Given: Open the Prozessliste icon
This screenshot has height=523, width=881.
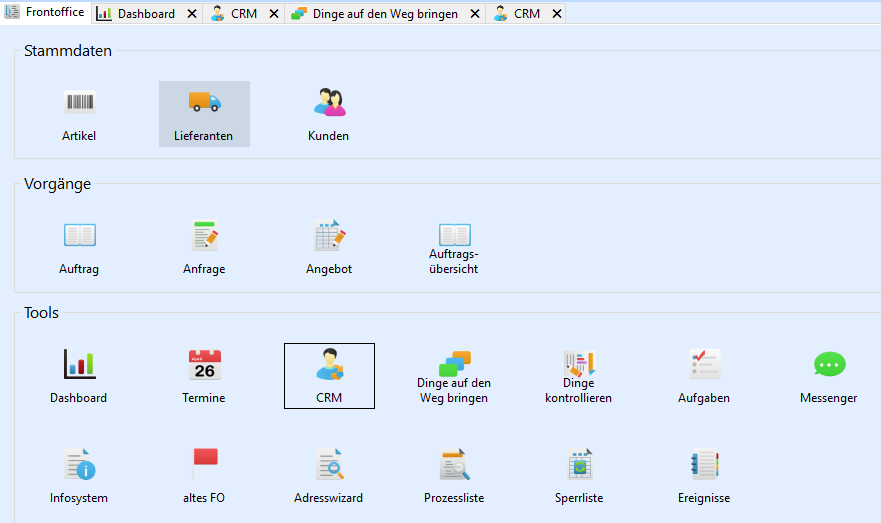Looking at the screenshot, I should [x=454, y=466].
